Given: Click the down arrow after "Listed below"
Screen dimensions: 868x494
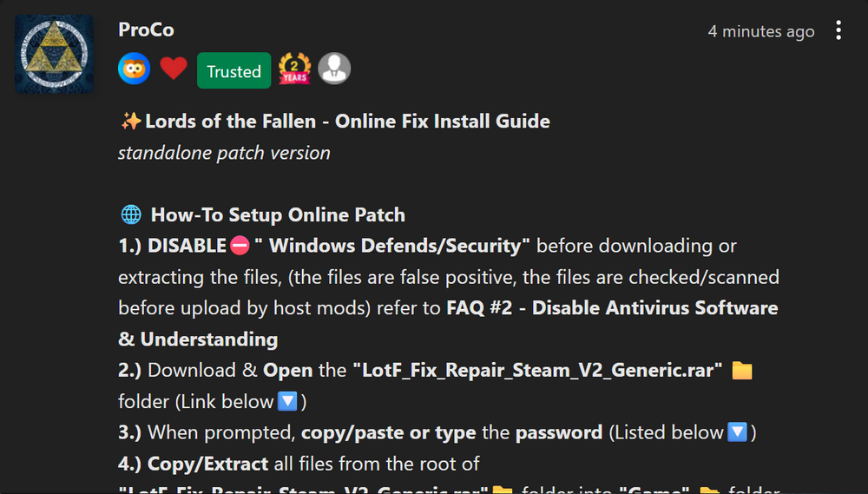Looking at the screenshot, I should [x=736, y=433].
